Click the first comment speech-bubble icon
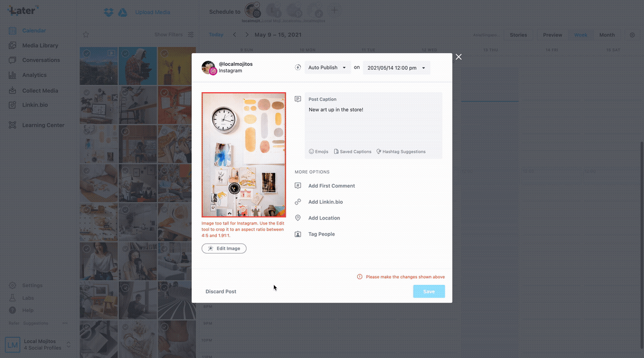Image resolution: width=644 pixels, height=358 pixels. (x=298, y=186)
